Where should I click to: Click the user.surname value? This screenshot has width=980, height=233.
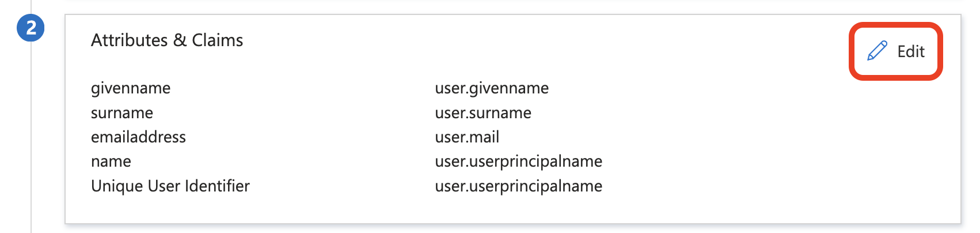coord(483,113)
